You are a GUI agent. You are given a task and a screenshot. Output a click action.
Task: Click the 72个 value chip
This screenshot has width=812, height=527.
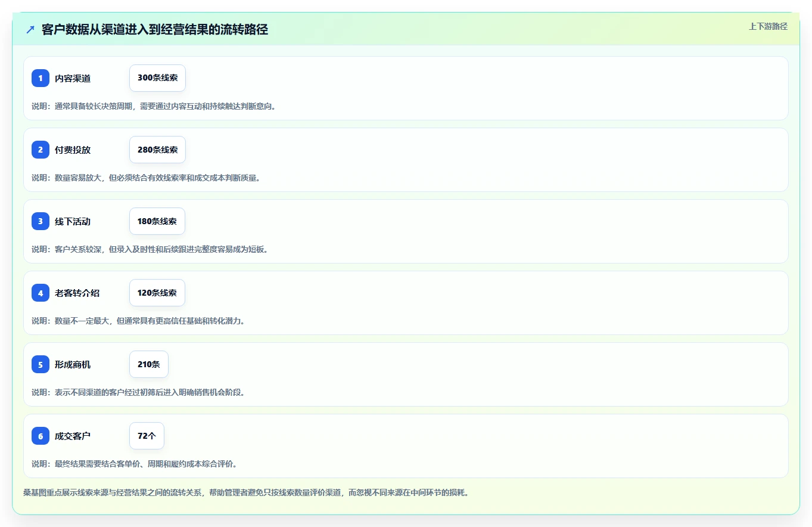tap(147, 436)
